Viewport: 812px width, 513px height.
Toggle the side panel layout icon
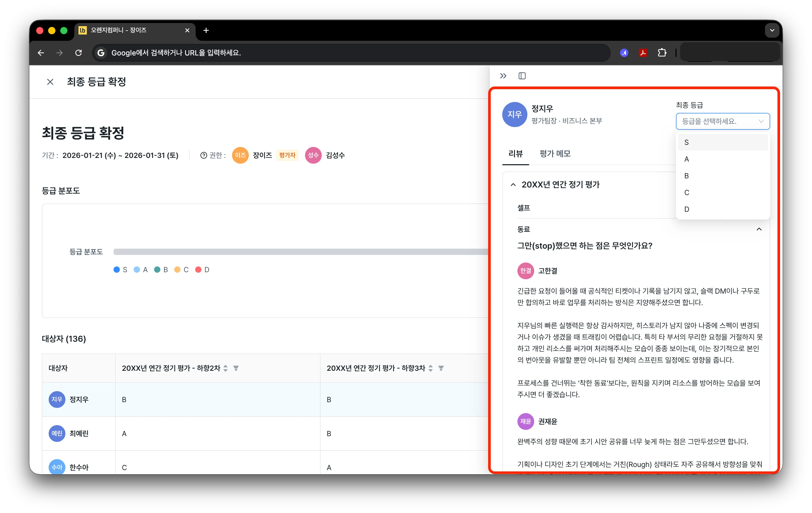coord(522,76)
